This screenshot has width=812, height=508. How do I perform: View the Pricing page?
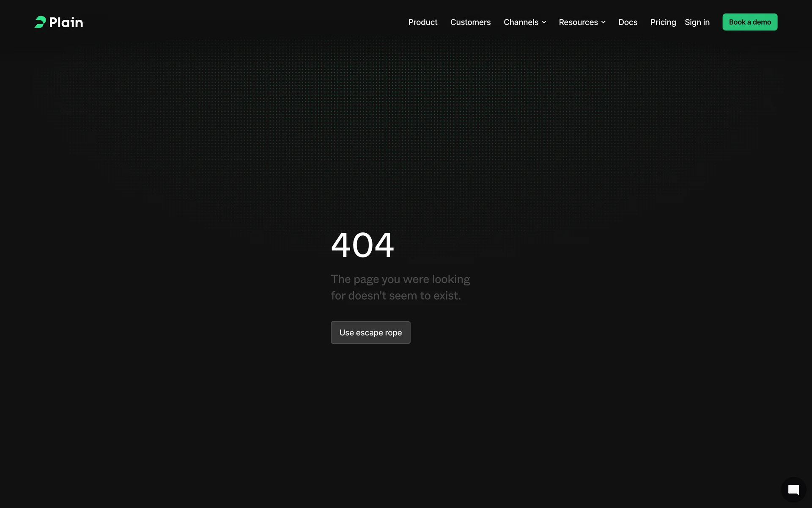(x=663, y=22)
